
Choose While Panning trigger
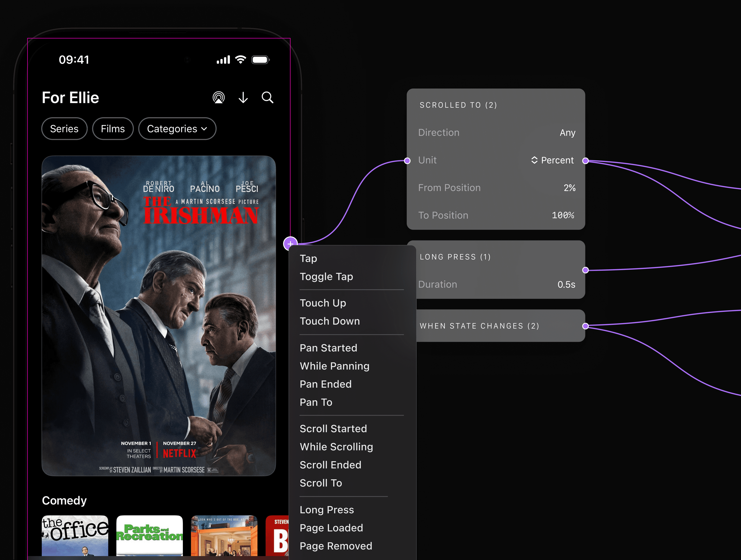tap(335, 366)
